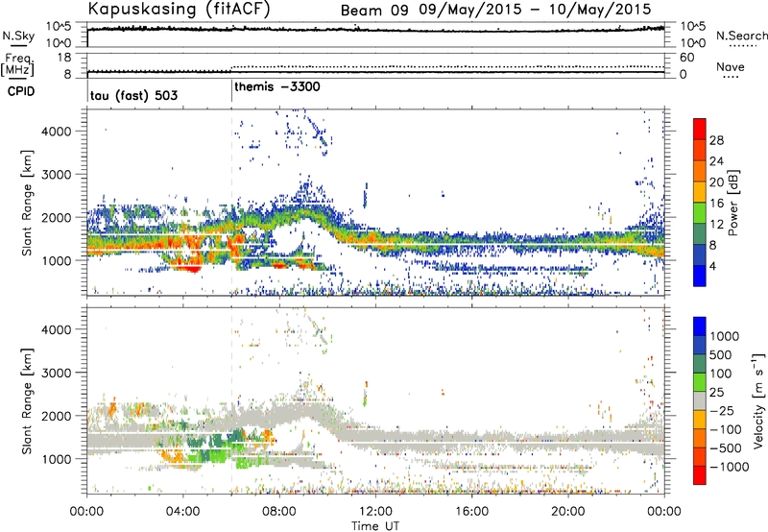Click the 'Time UT' x-axis label
Screen dimensions: 768x532
point(375,525)
